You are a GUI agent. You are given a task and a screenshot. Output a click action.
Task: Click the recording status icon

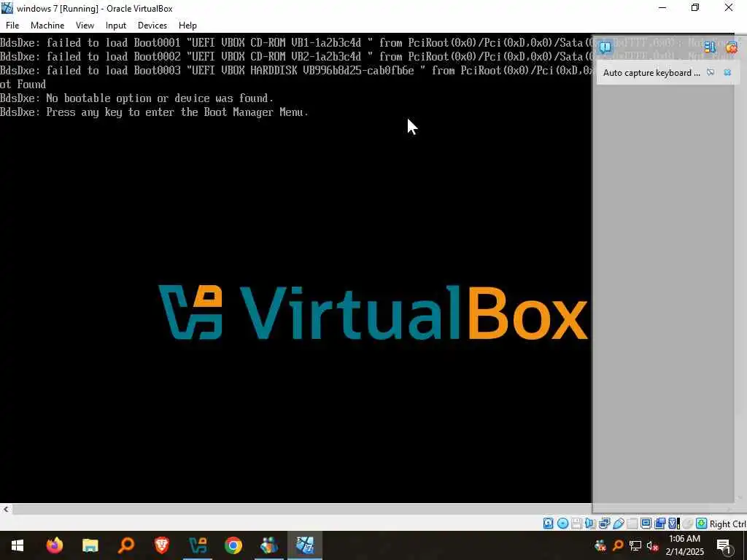[x=659, y=524]
